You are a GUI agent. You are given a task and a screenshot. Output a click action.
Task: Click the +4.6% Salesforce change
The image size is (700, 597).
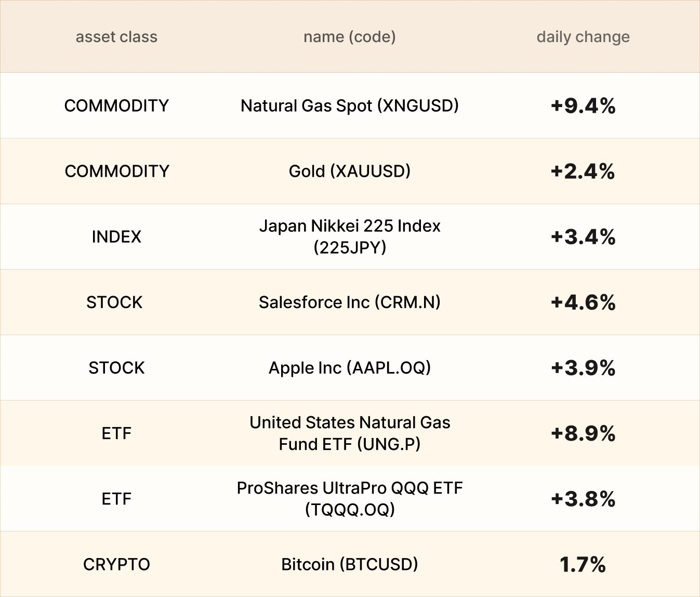coord(583,302)
